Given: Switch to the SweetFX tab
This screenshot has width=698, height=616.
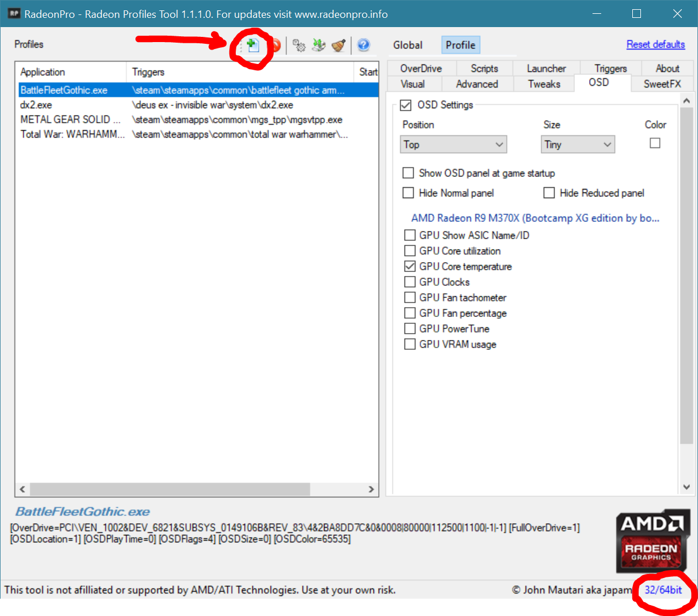Looking at the screenshot, I should (x=662, y=84).
